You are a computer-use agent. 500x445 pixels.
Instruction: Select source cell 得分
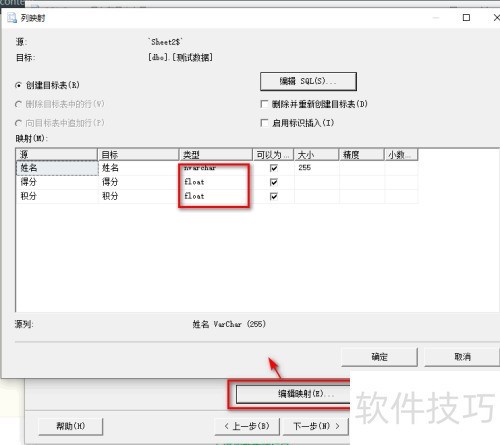[x=57, y=182]
